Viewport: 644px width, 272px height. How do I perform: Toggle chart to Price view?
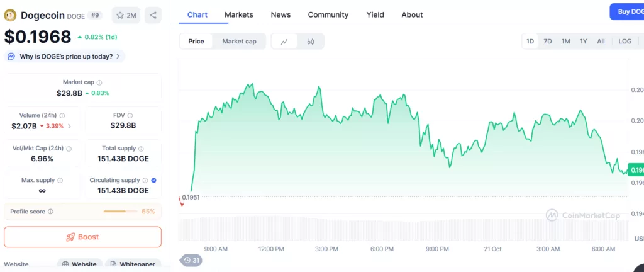(196, 42)
